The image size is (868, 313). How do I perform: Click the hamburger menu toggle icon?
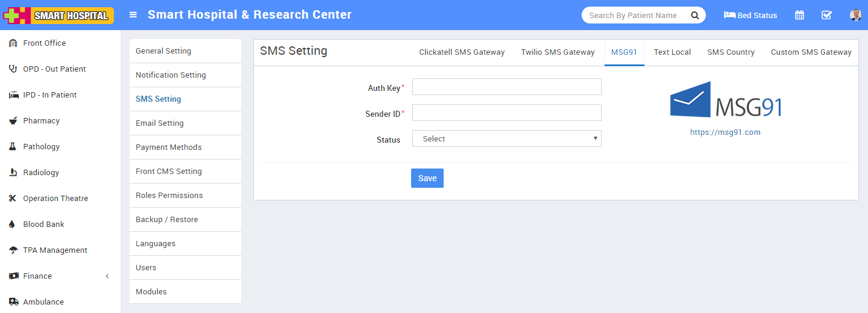point(133,15)
